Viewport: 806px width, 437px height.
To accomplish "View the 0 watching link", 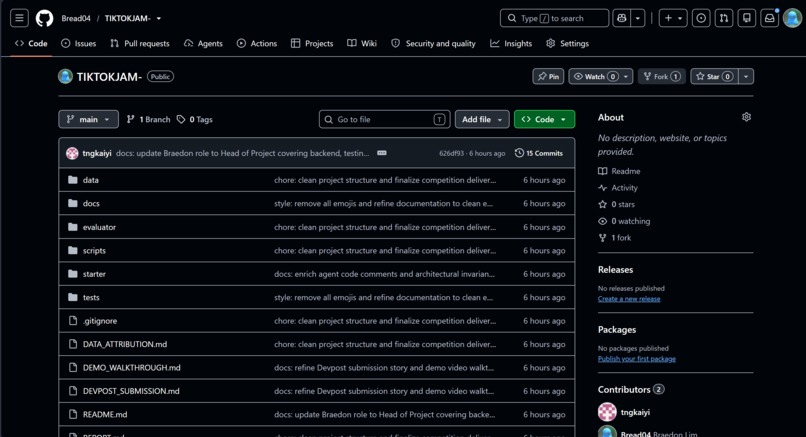I will coord(624,221).
